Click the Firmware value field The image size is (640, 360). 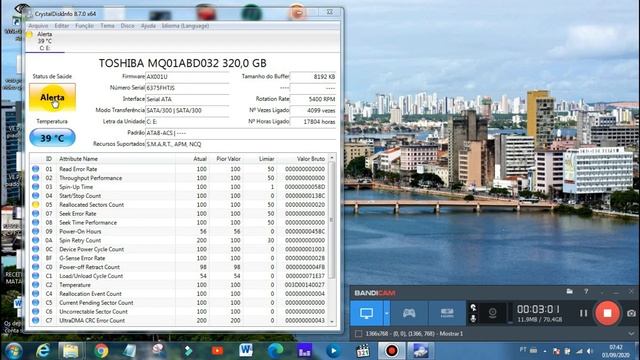click(187, 76)
